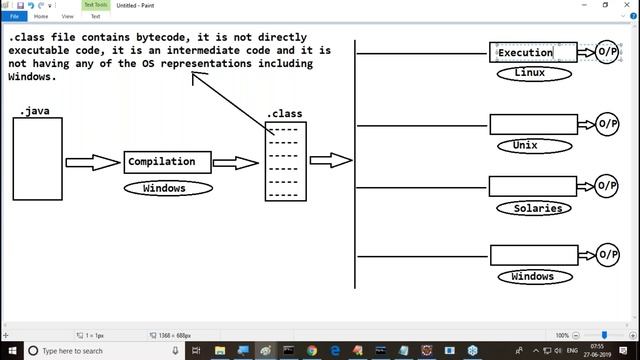The width and height of the screenshot is (640, 360).
Task: Expand the collapsed ribbon chevron
Action: pos(623,16)
